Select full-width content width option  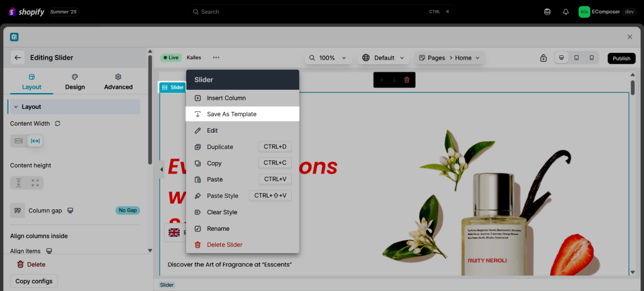click(x=35, y=141)
